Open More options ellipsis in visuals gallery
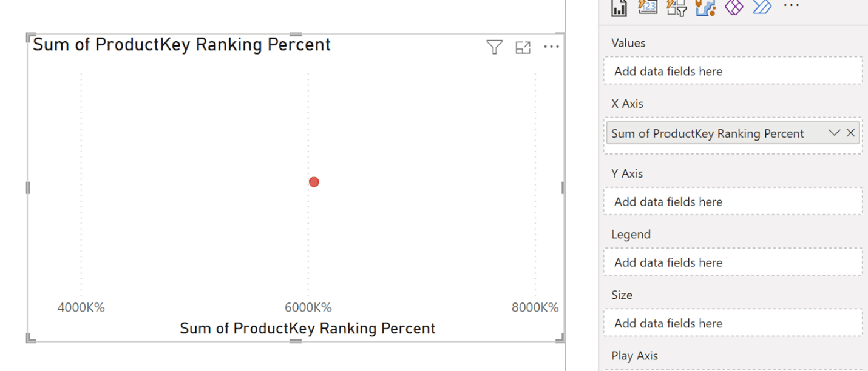The width and height of the screenshot is (868, 371). coord(791,6)
